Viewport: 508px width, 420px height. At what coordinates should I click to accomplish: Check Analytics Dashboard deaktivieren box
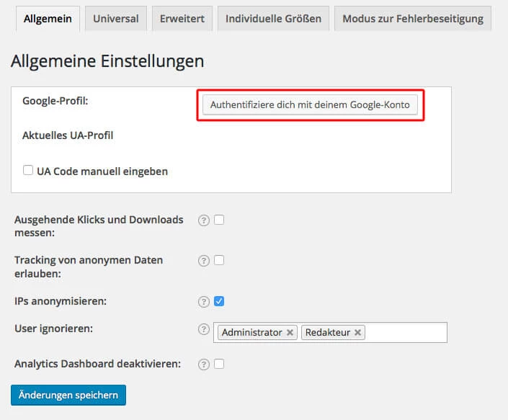tap(219, 364)
